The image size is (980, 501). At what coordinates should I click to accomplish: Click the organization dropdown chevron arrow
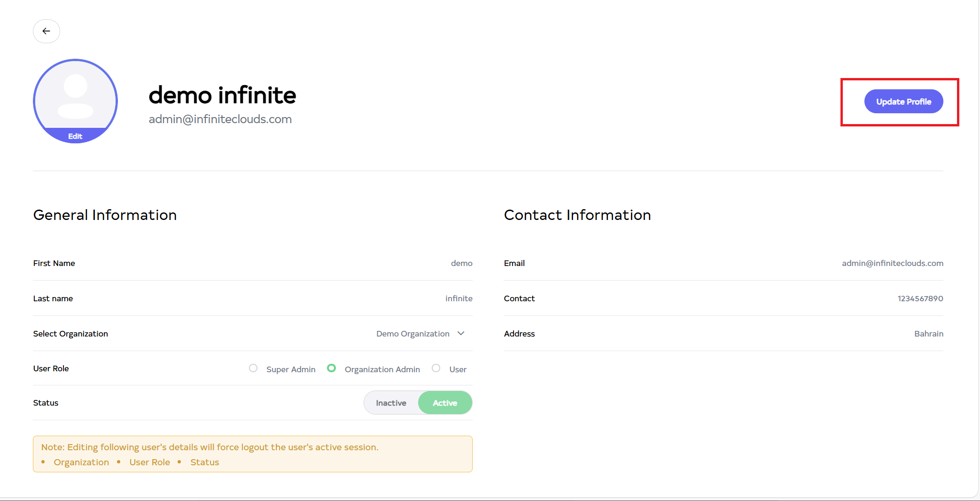(x=461, y=334)
